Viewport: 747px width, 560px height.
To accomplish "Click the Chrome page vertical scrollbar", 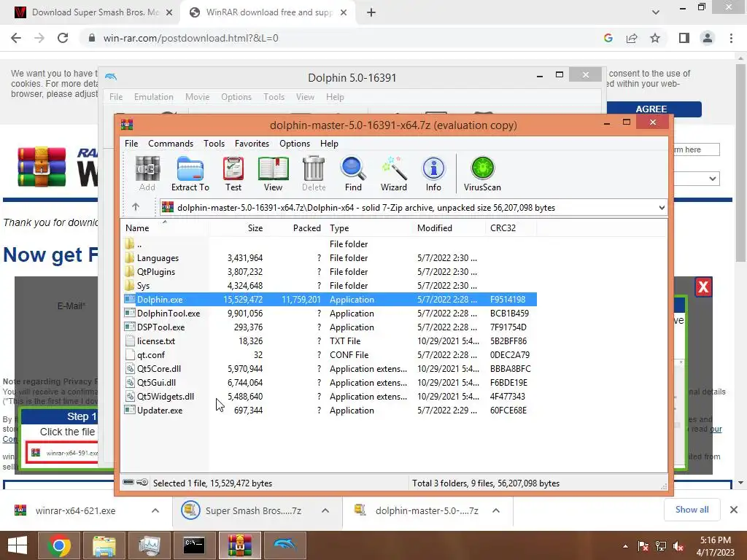I will (741, 162).
